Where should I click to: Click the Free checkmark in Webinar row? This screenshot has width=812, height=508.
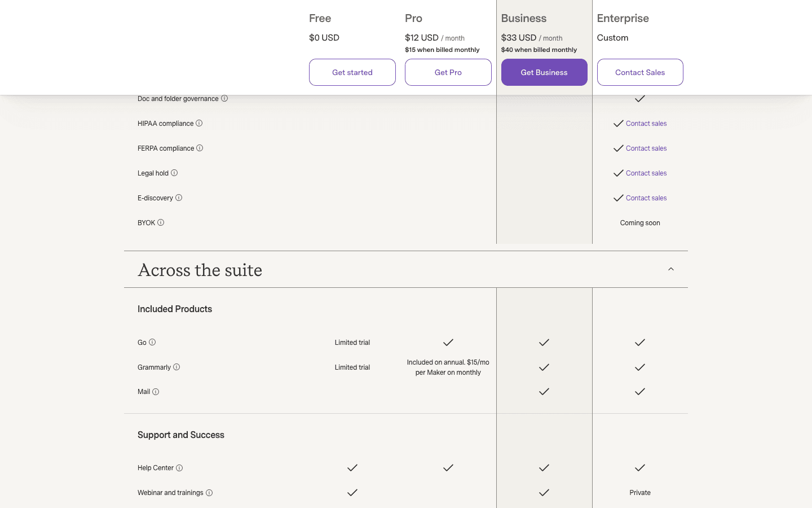click(x=352, y=493)
